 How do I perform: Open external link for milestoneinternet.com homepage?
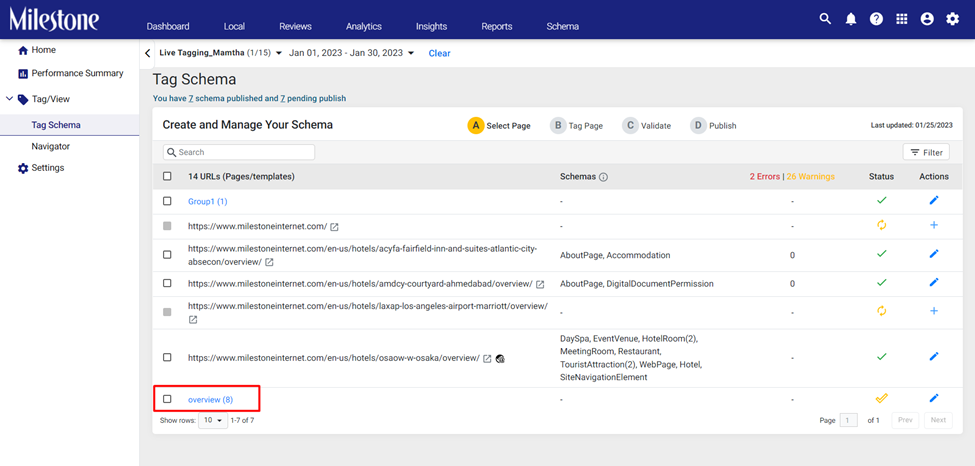pyautogui.click(x=335, y=226)
